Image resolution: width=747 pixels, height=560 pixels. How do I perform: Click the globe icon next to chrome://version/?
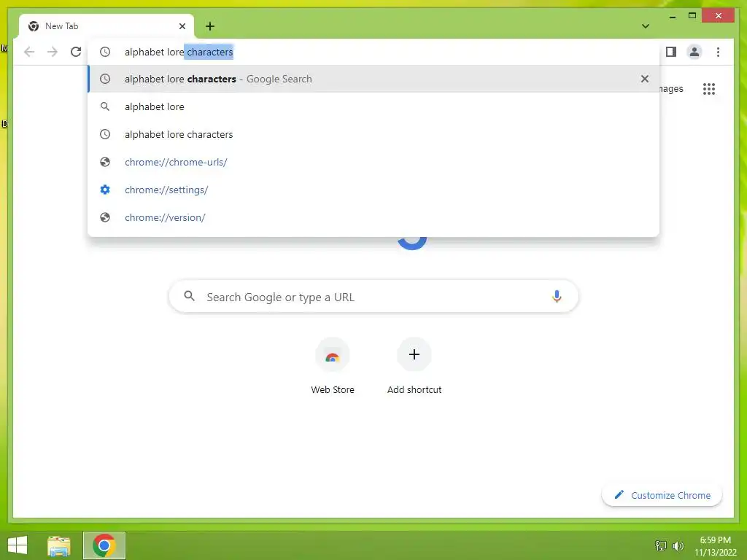pyautogui.click(x=105, y=217)
